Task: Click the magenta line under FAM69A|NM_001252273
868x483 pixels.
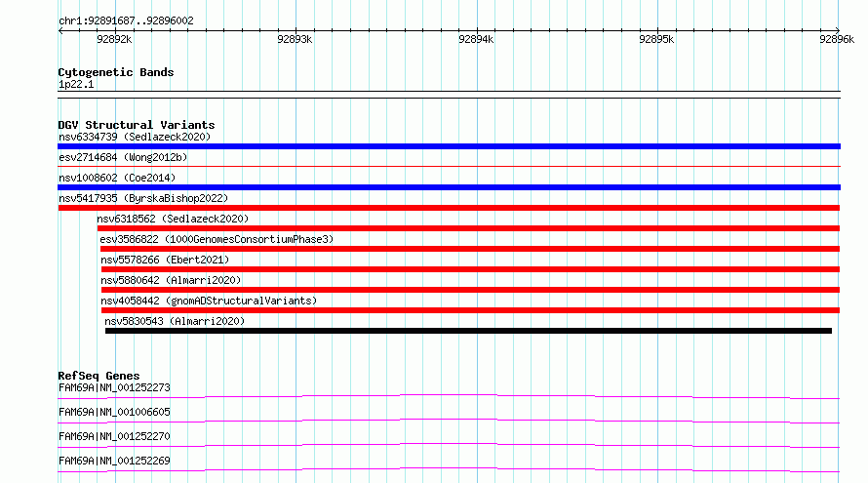Action: click(x=449, y=396)
